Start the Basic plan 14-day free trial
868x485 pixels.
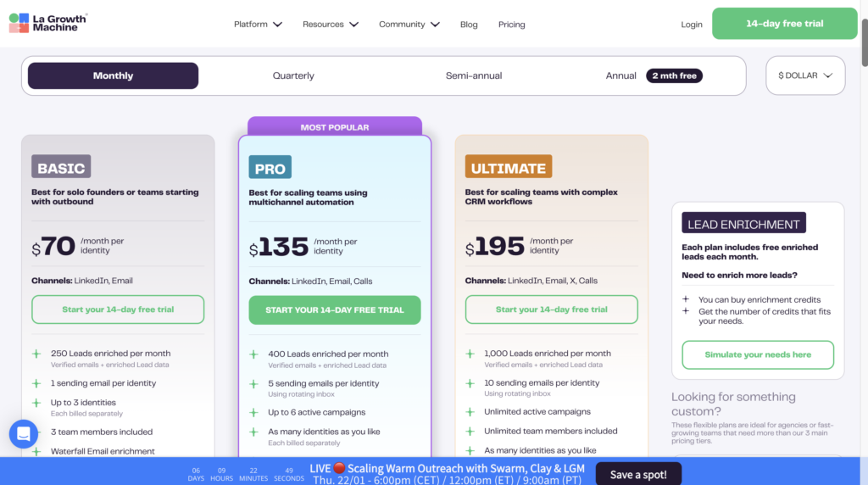(x=118, y=309)
